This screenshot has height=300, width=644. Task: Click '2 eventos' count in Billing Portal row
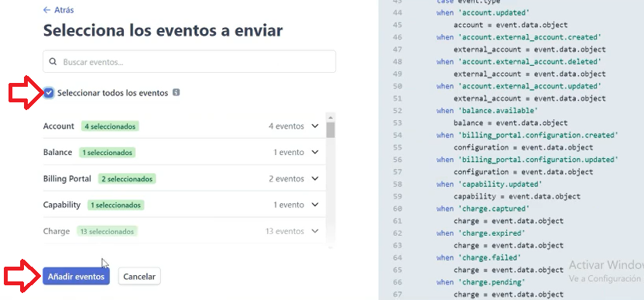coord(286,178)
